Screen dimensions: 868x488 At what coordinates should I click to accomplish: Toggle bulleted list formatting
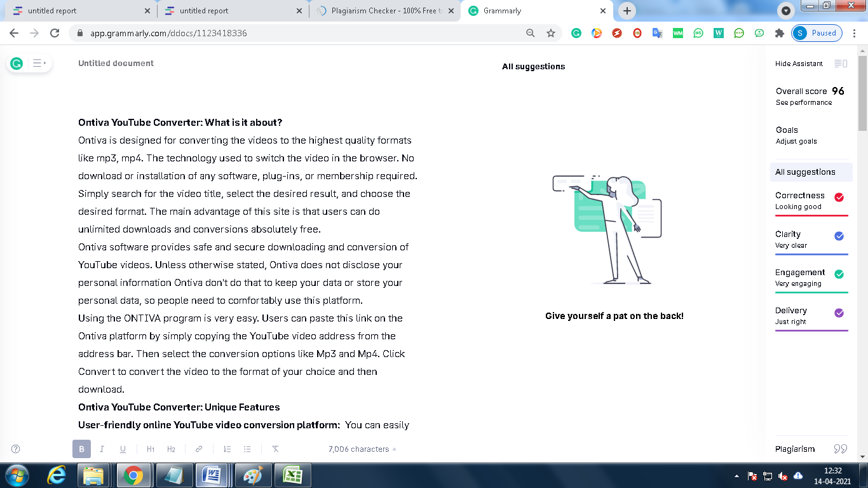pyautogui.click(x=247, y=449)
